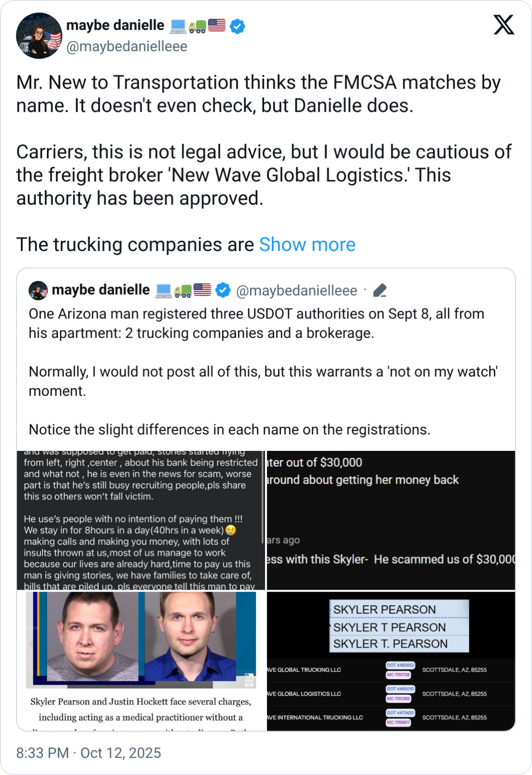Open the complaint text screenshot image
The image size is (532, 775).
point(139,521)
